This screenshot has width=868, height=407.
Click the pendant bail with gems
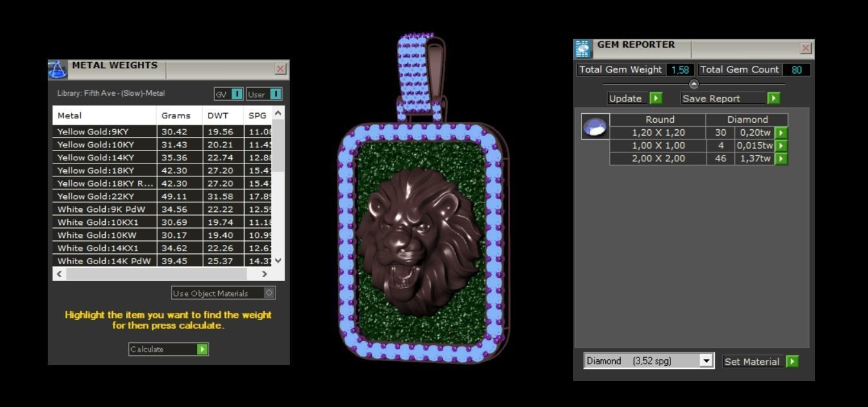(x=420, y=78)
